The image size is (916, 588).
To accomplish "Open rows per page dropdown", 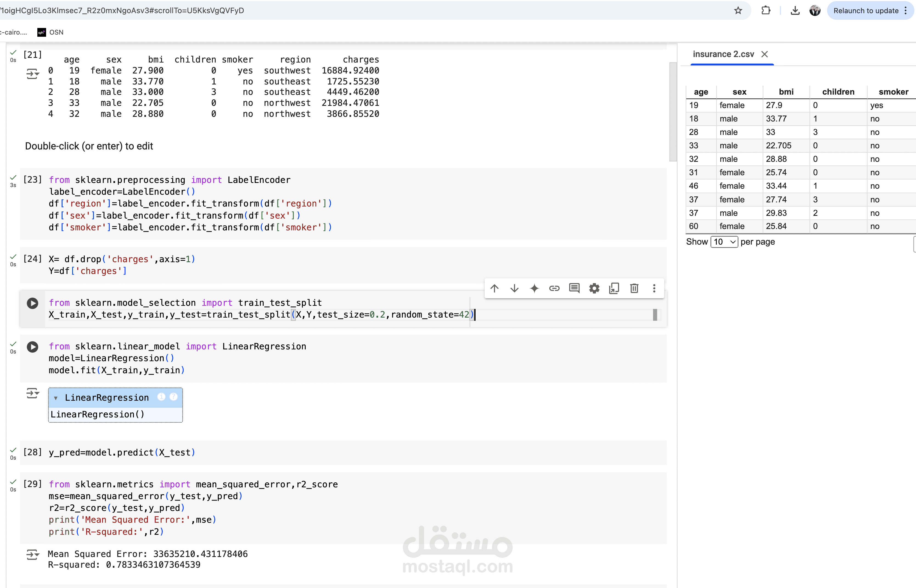I will click(x=724, y=242).
